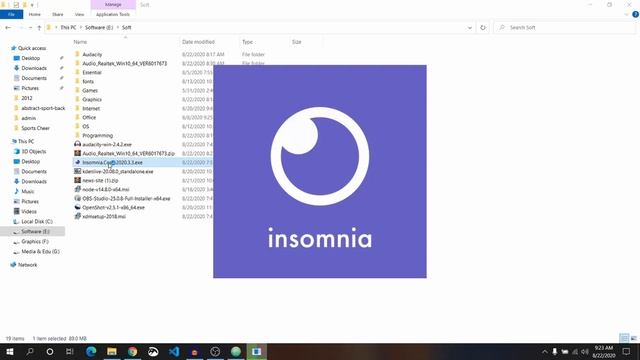Switch to details view layout icon

(624, 338)
